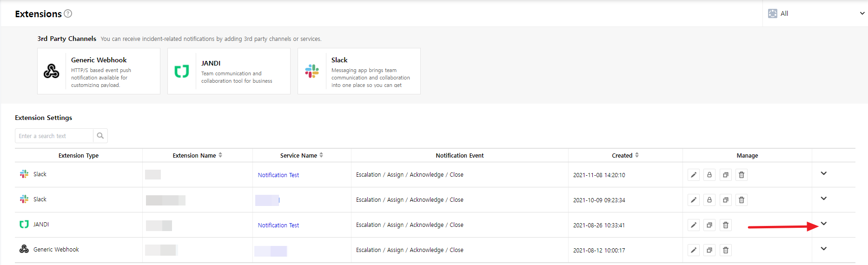Click lock icon for Slack extension created 2021-11-08

point(709,175)
